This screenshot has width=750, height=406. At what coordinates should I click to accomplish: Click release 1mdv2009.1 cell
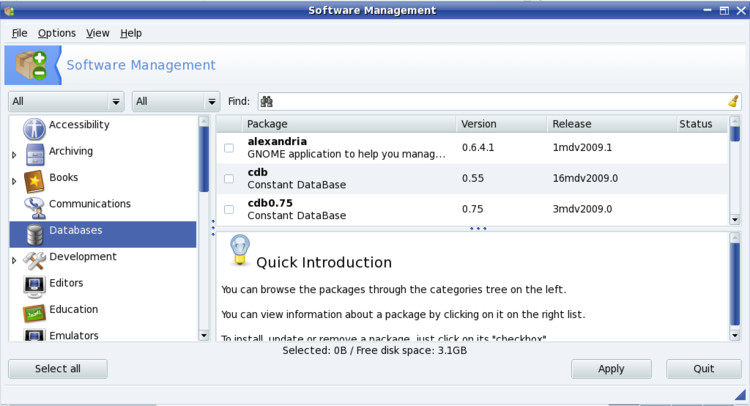click(x=582, y=147)
